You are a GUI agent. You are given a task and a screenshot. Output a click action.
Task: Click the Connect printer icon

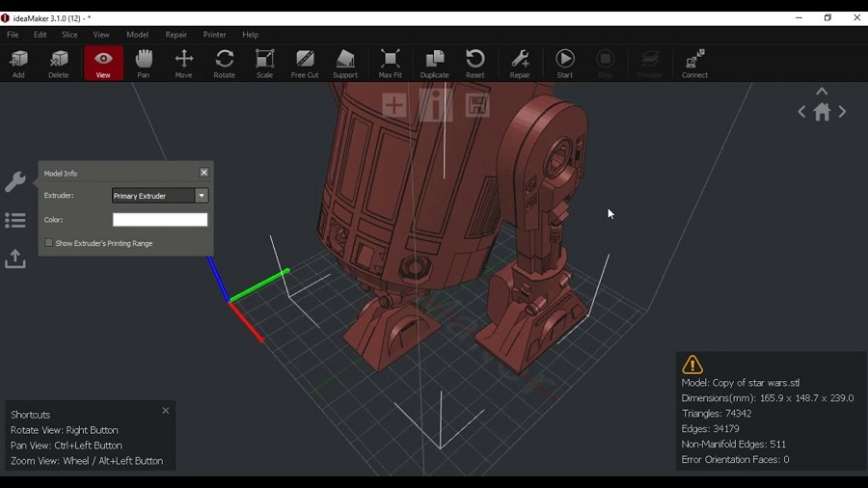coord(694,64)
